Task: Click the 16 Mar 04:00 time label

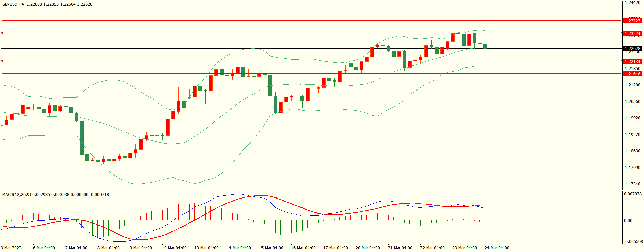Action: [x=303, y=248]
